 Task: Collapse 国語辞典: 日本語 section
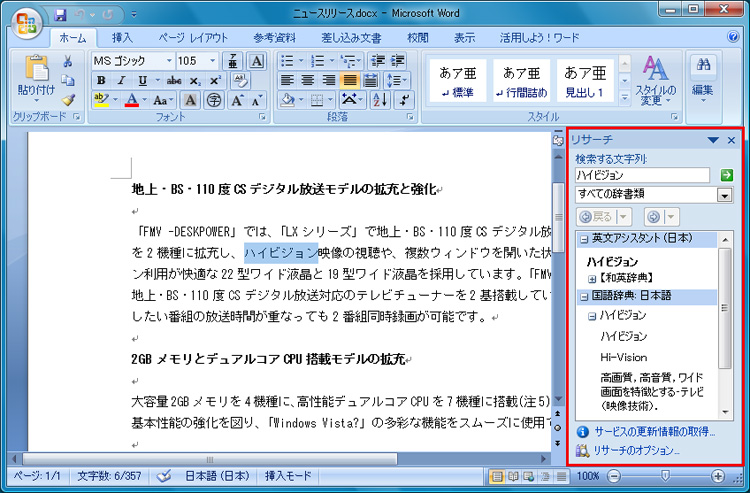coord(584,297)
